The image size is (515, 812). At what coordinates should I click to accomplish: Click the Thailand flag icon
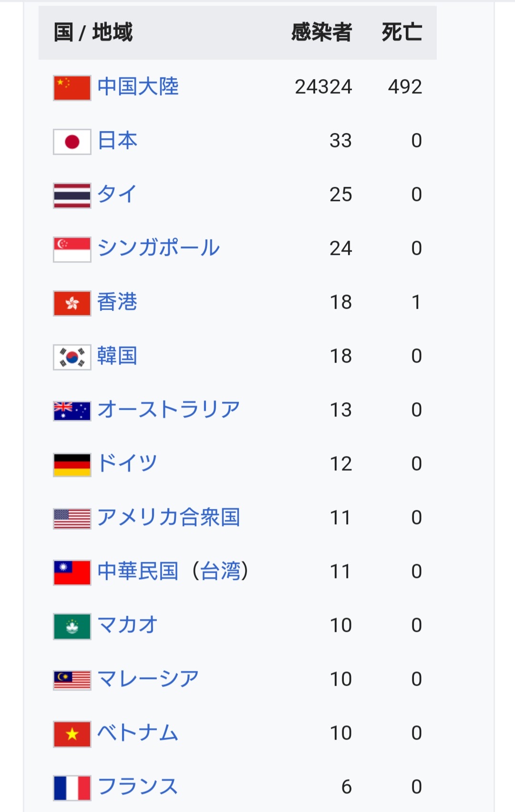click(x=72, y=196)
